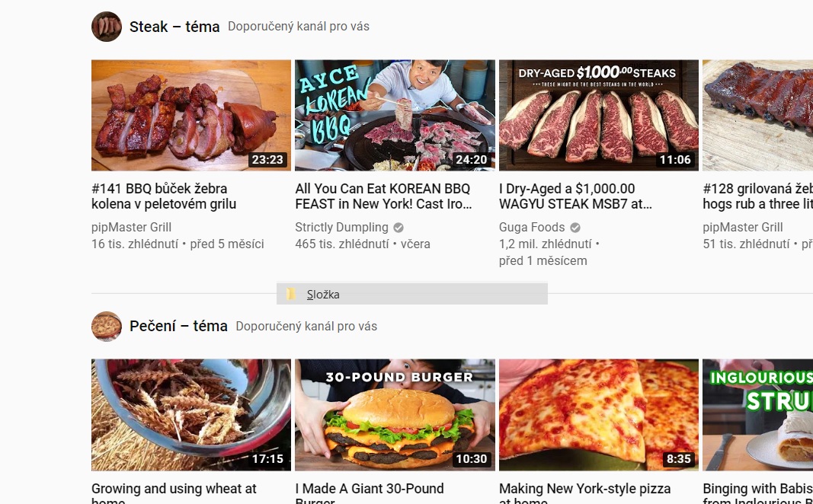Screen dimensions: 813x504
Task: Click verified badge next to Guga Foods
Action: point(575,228)
